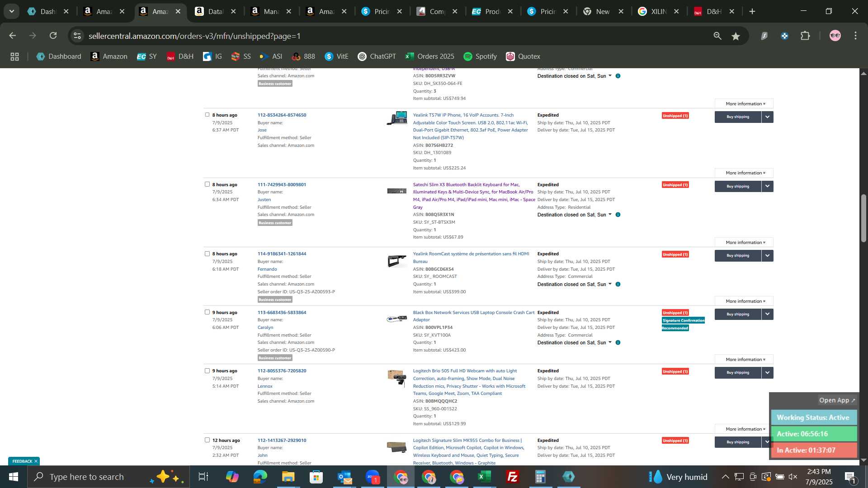Select checkbox for order 113-6683436-5833864
Screen dimensions: 868x488
[x=207, y=312]
